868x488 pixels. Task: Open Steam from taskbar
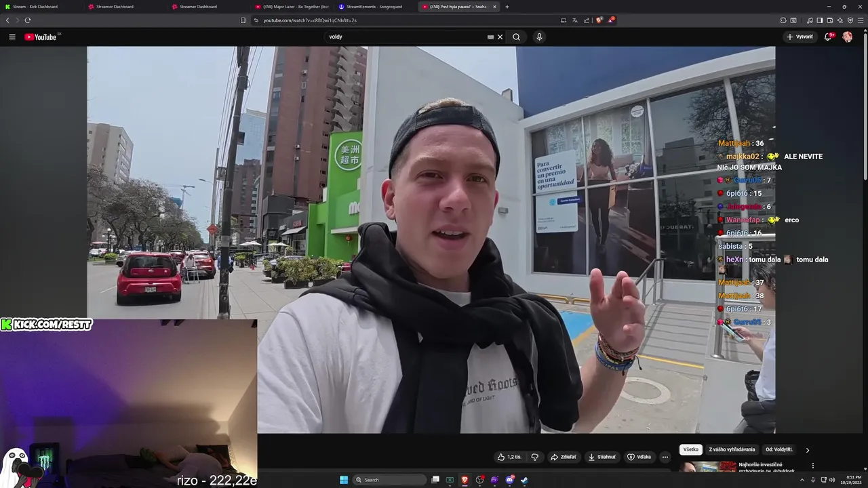coord(524,480)
